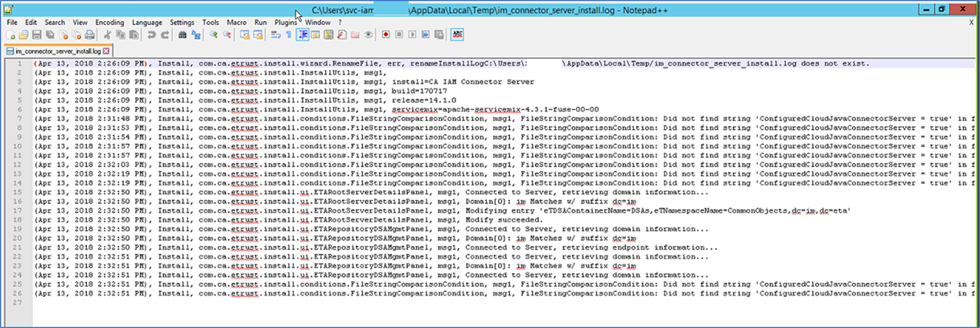Open the ? help menu

340,23
